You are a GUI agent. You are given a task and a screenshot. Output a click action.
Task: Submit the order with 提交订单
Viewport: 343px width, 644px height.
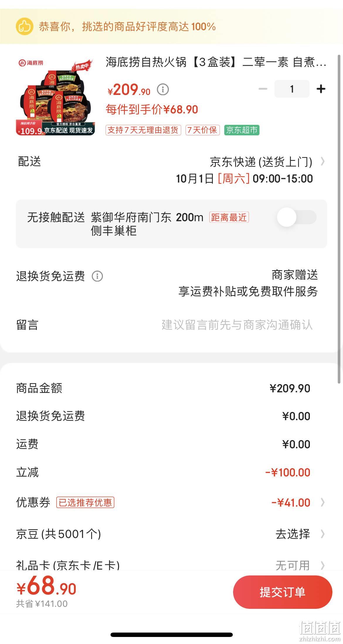(283, 592)
